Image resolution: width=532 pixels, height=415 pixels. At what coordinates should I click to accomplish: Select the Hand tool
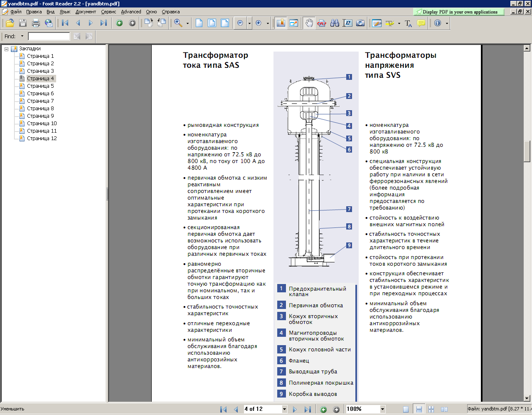point(309,23)
